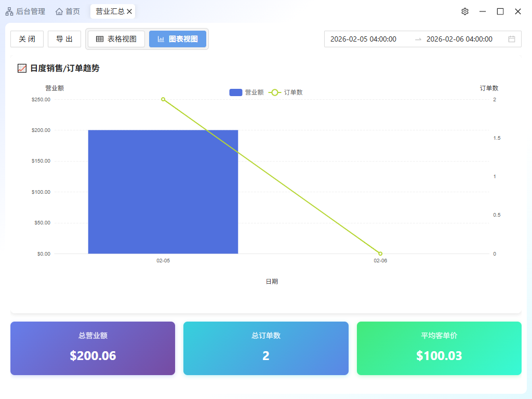Click the calendar icon in date range

tap(511, 39)
